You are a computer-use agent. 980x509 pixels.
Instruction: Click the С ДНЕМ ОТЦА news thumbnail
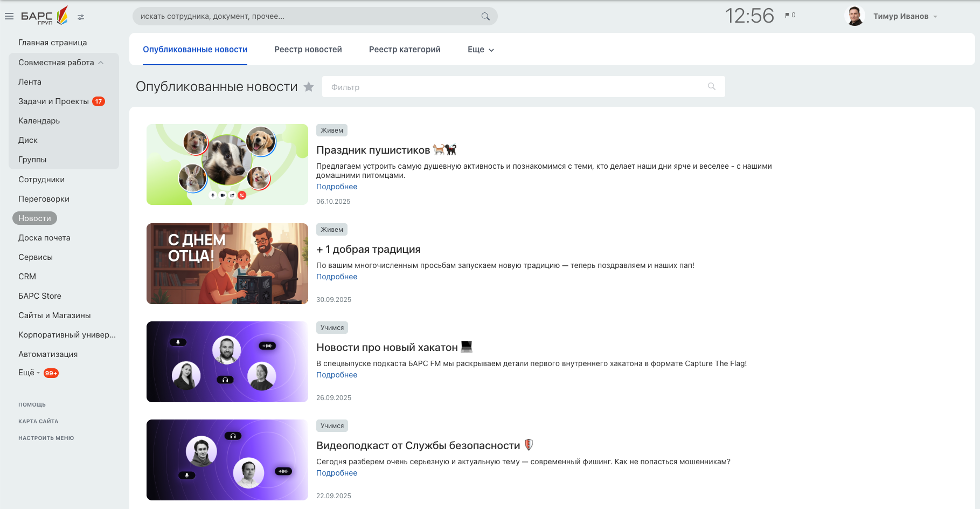point(227,264)
